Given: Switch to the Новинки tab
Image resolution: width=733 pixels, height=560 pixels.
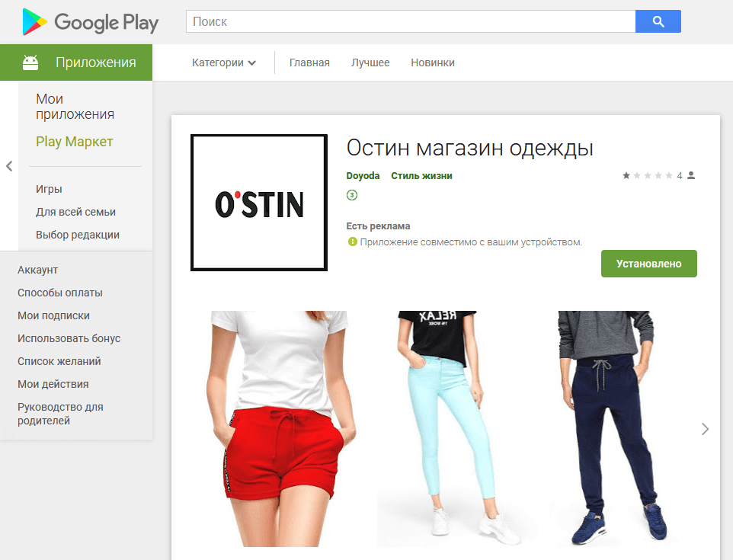Looking at the screenshot, I should tap(433, 62).
